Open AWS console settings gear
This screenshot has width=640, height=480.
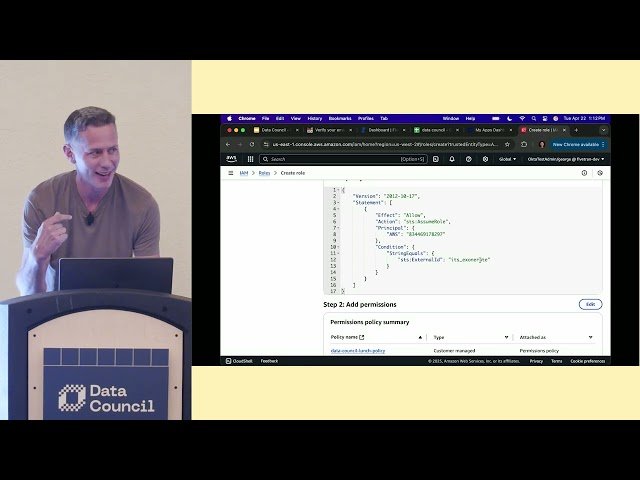tap(485, 159)
